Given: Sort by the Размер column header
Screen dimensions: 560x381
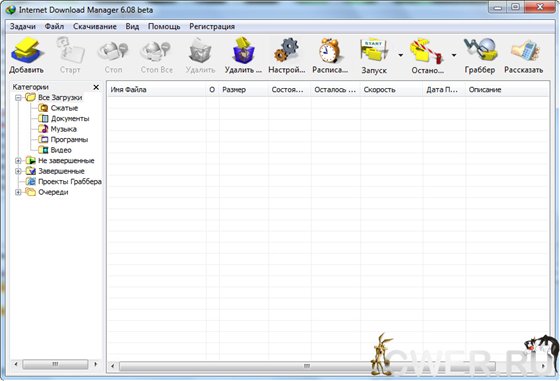Looking at the screenshot, I should point(244,90).
